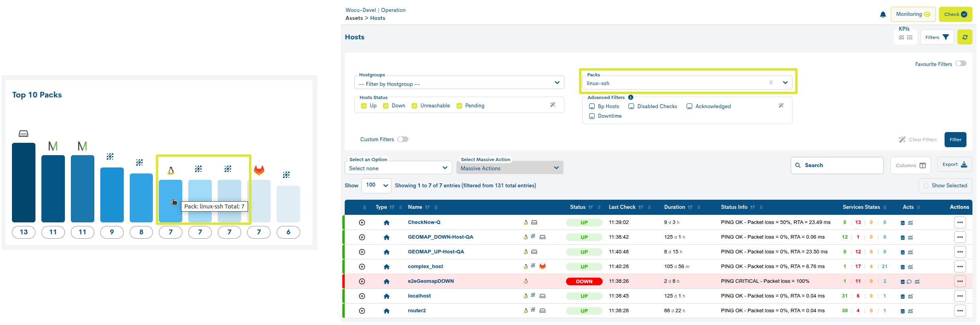The height and width of the screenshot is (325, 980).
Task: Open the Columns selector
Action: point(910,165)
